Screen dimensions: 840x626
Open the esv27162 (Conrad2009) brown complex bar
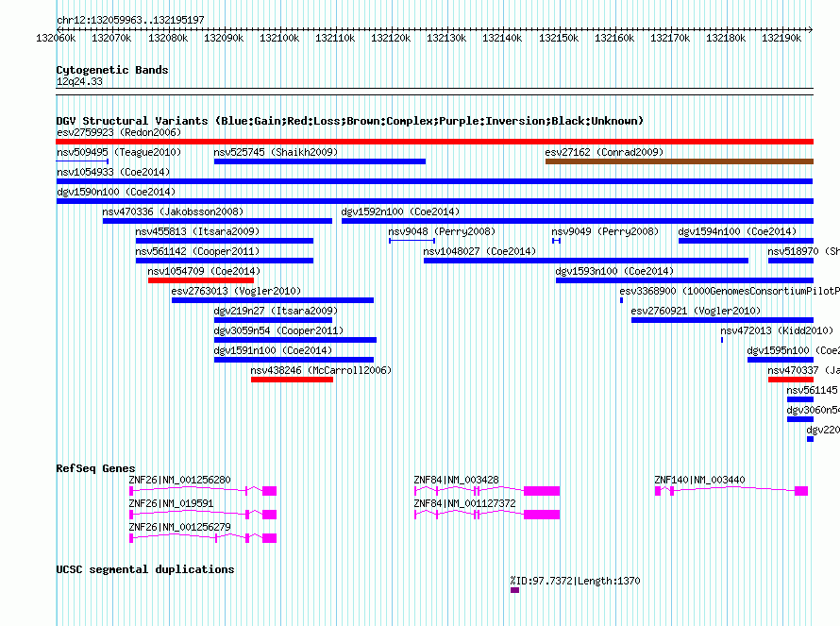pos(680,161)
